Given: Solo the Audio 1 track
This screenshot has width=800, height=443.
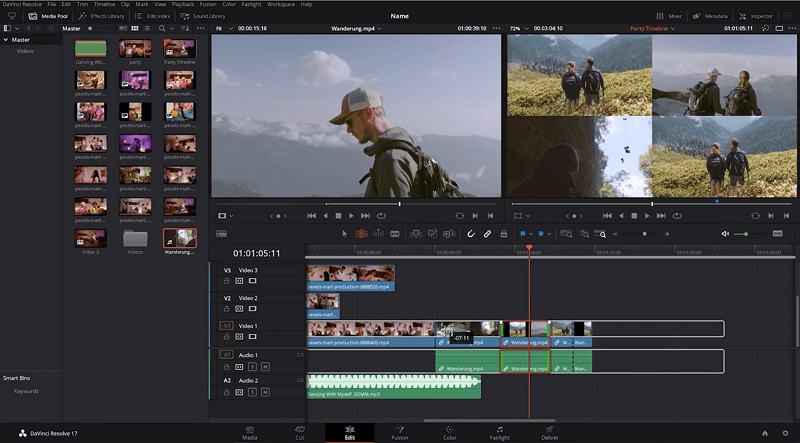Looking at the screenshot, I should pos(252,367).
